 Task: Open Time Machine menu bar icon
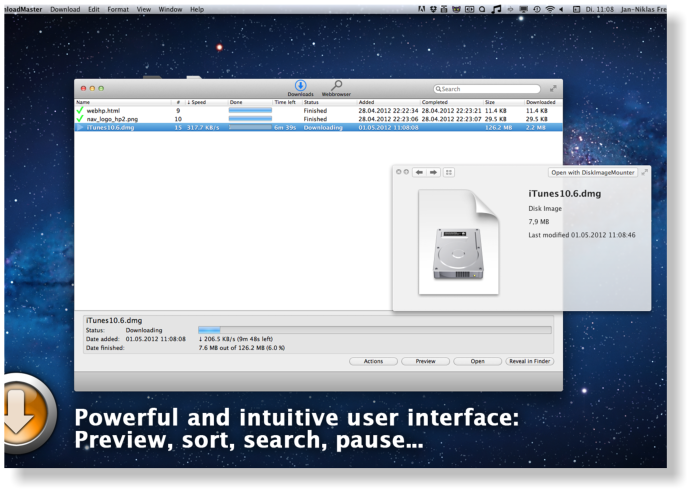[x=537, y=9]
